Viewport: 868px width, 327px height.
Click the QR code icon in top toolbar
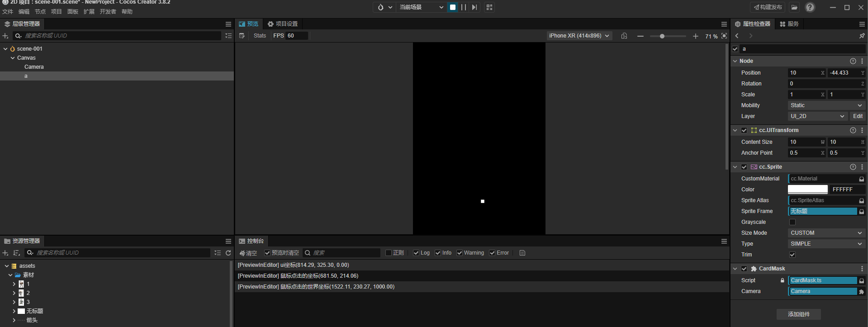click(489, 7)
